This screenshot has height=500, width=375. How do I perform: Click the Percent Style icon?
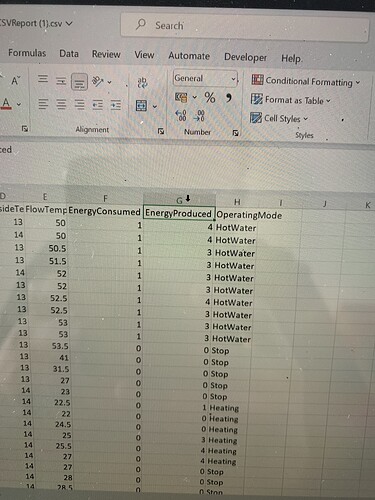pyautogui.click(x=210, y=98)
